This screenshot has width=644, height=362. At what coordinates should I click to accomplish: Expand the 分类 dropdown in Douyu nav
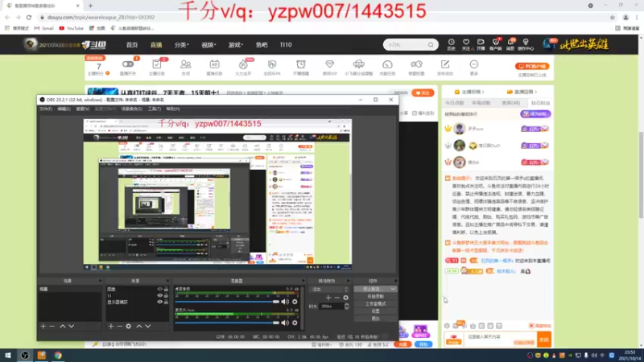[182, 45]
